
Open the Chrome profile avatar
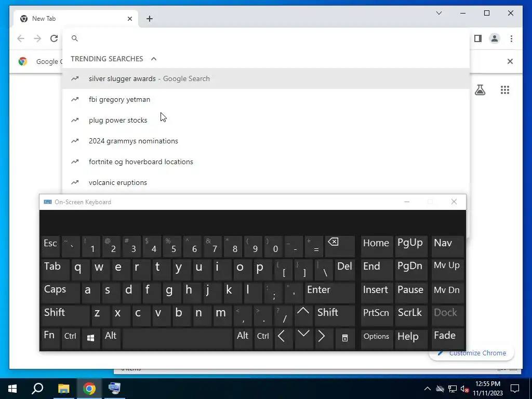coord(495,38)
